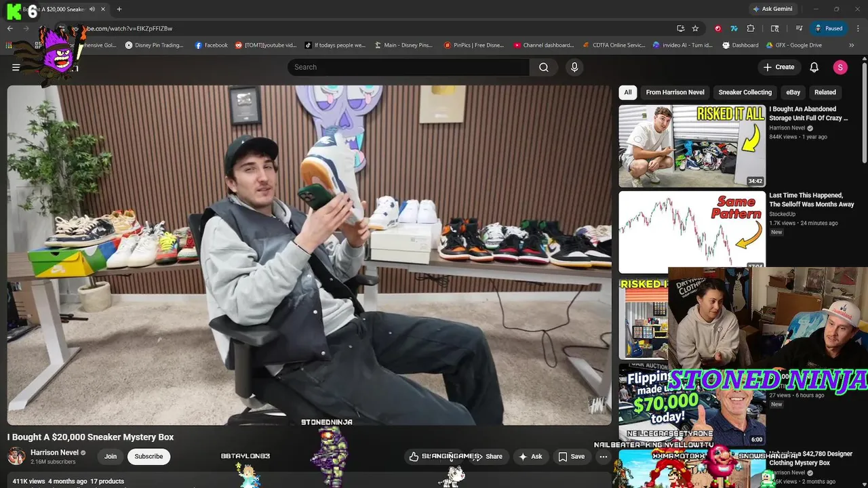The width and height of the screenshot is (868, 488).
Task: Open Harrison Nevel channel name link
Action: click(x=54, y=453)
